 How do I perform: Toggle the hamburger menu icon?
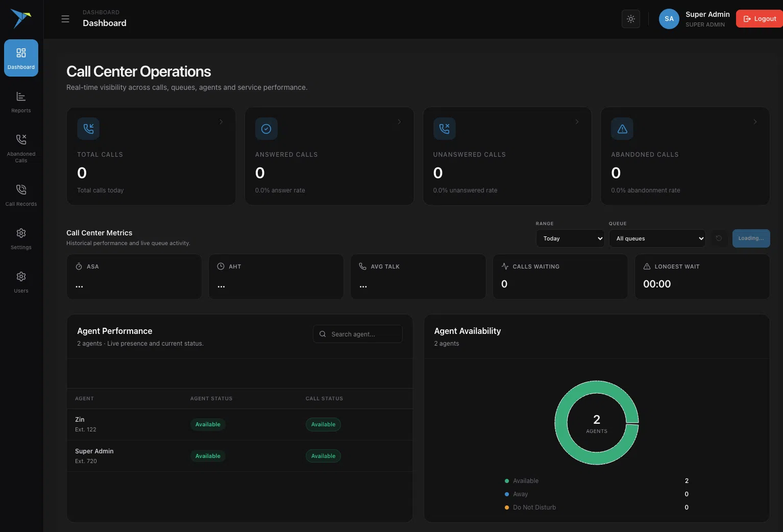[x=65, y=19]
